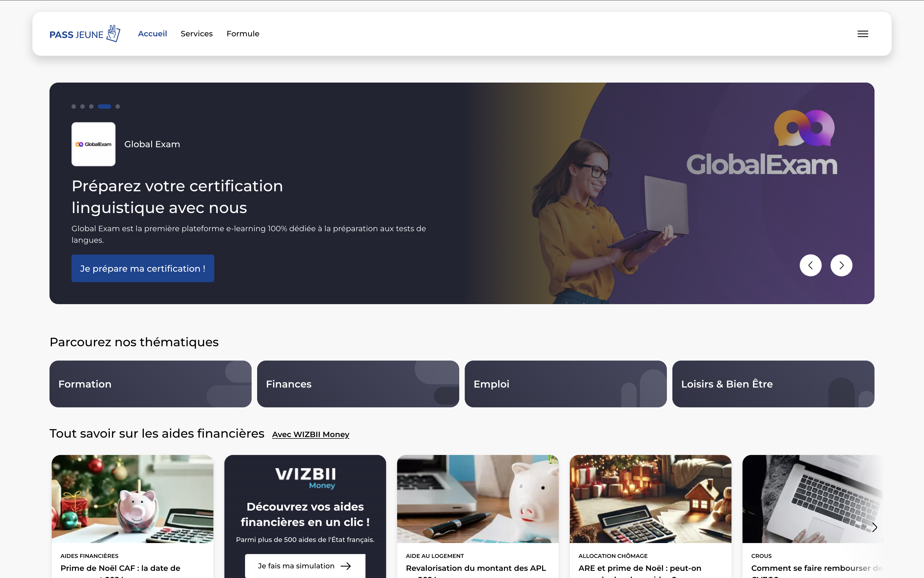
Task: Click 'ALLOCATION CHÔMAGE' category label
Action: (x=613, y=556)
